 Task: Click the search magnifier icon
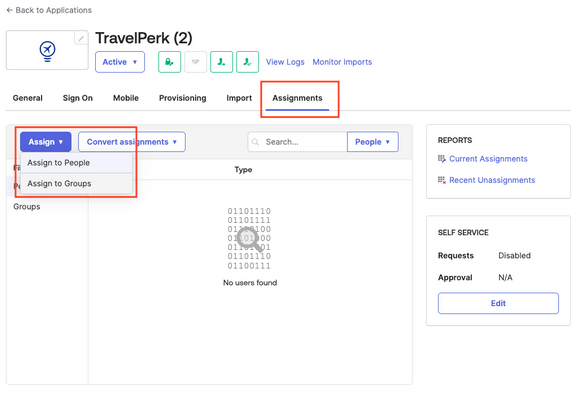click(x=255, y=142)
